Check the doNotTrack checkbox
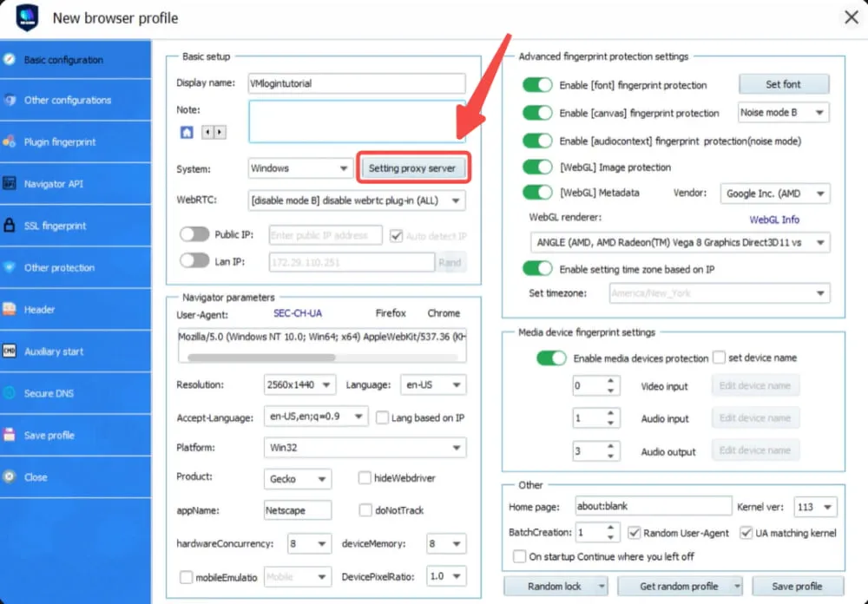 365,510
